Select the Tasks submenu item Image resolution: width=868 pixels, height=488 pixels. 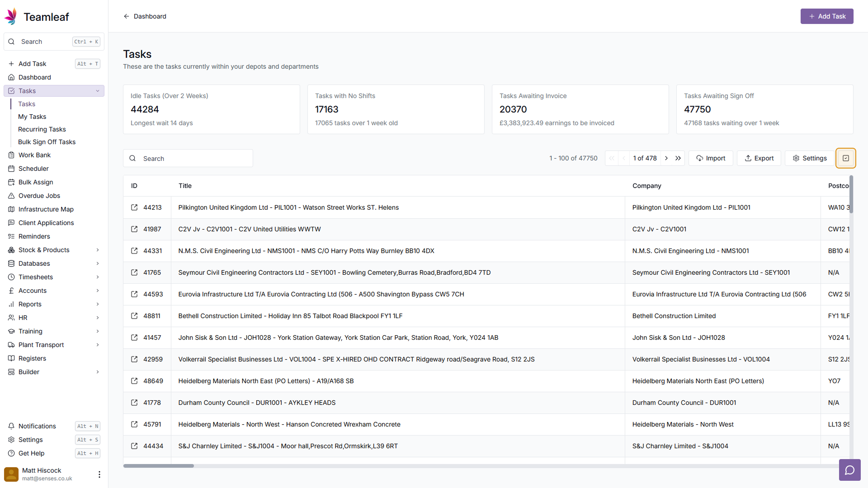pos(27,104)
